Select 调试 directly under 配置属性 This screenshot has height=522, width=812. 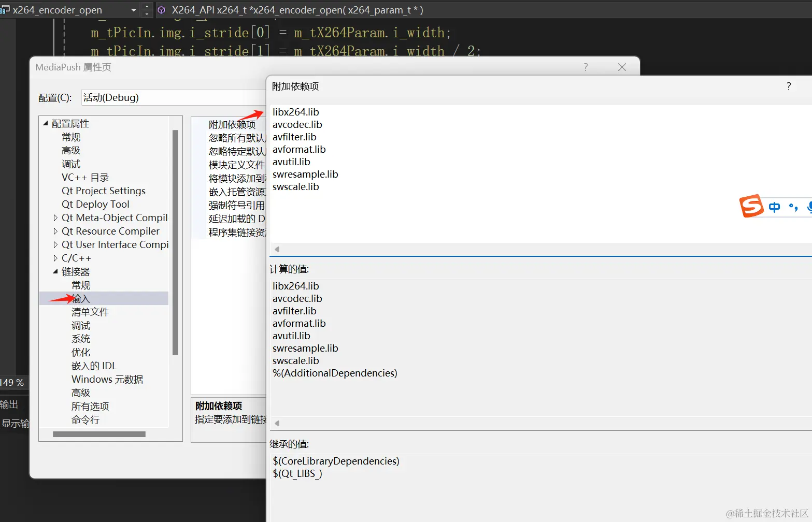click(x=71, y=164)
